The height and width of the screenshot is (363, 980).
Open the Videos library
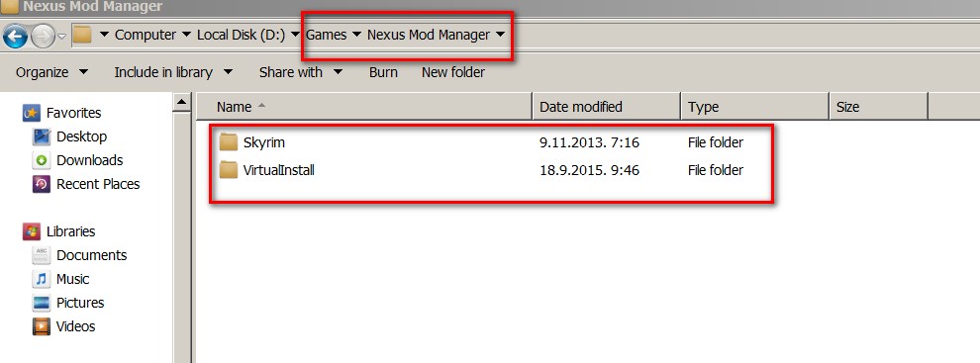[75, 326]
